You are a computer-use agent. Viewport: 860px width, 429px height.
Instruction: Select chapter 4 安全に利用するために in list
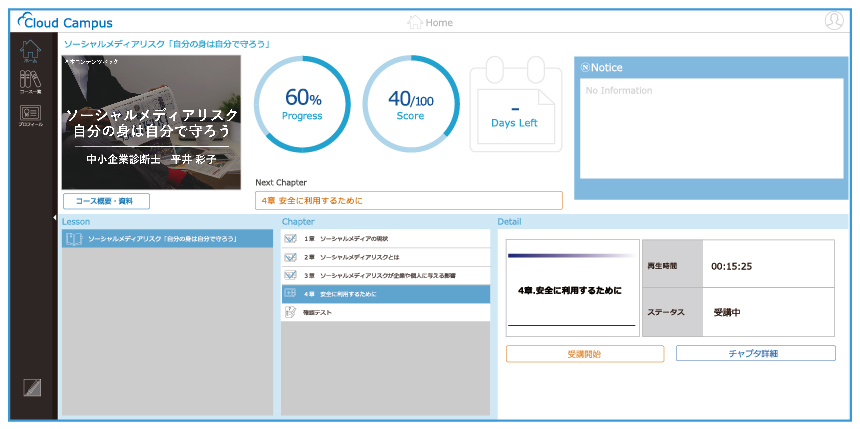coord(385,293)
